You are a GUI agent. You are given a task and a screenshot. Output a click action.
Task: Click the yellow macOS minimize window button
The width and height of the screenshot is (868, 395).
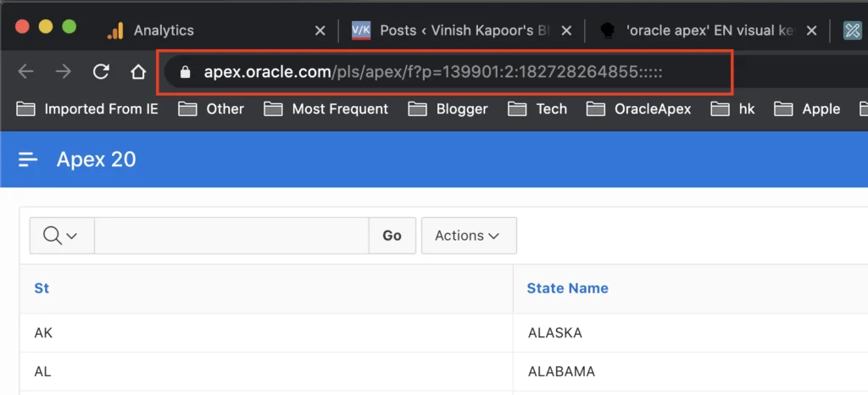point(46,26)
